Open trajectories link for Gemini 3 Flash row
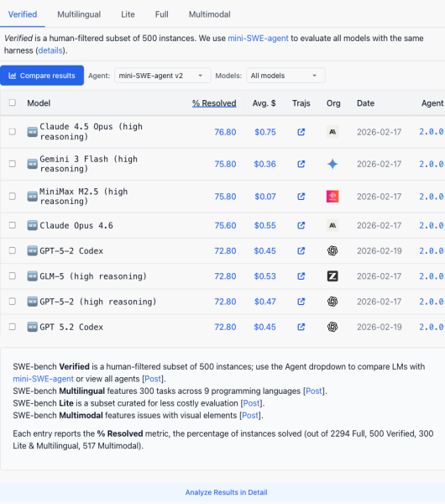Image resolution: width=445 pixels, height=504 pixels. pyautogui.click(x=301, y=164)
